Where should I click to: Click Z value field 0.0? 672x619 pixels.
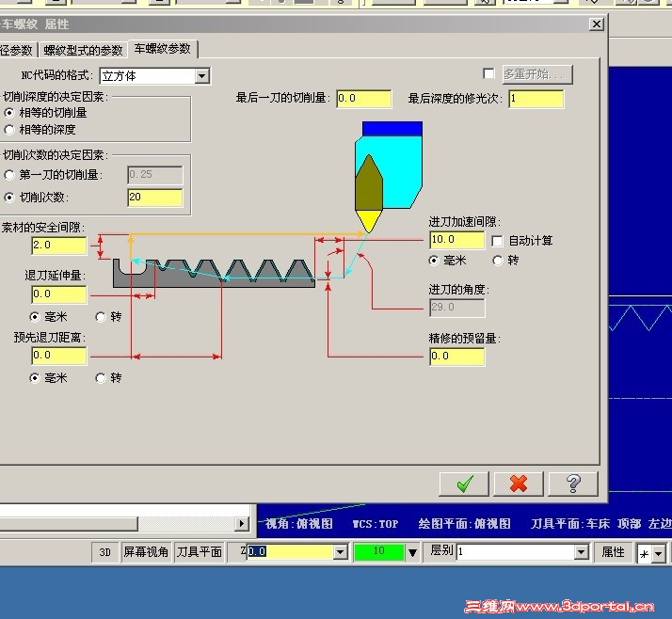tap(291, 552)
